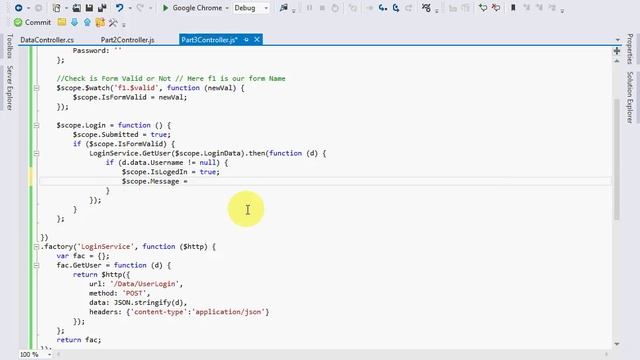This screenshot has height=360, width=640.
Task: Click the vertical scrollbar thumb in editor
Action: tap(617, 159)
